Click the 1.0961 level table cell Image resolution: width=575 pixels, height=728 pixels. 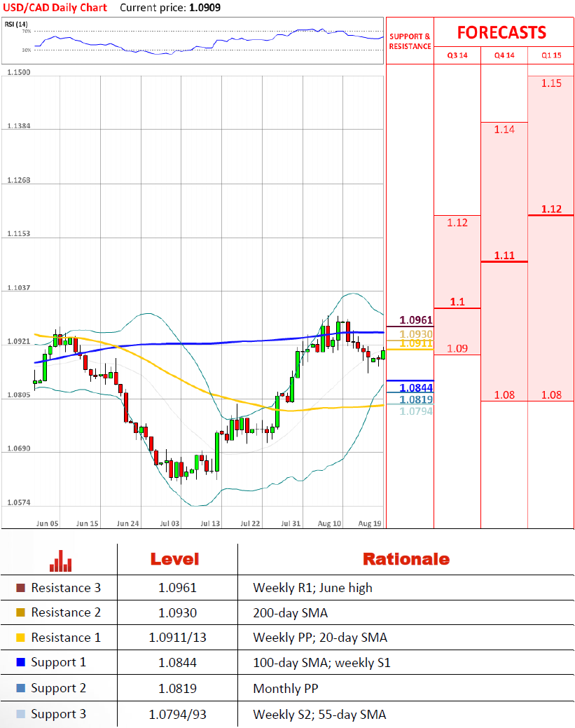coord(177,588)
